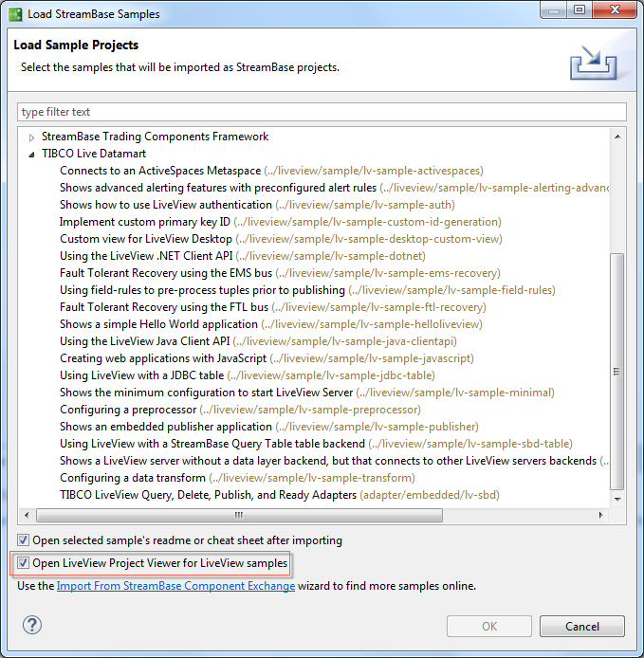The image size is (644, 658).
Task: Select Using the LiveView Java Client API
Action: click(258, 341)
